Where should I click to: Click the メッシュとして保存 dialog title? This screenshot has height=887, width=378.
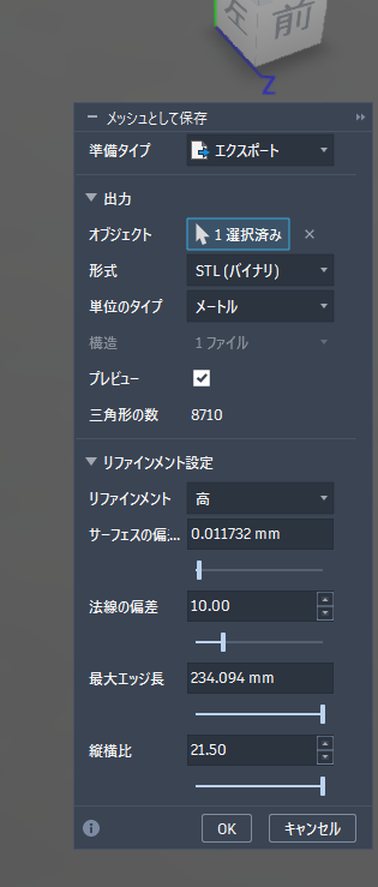click(x=157, y=118)
